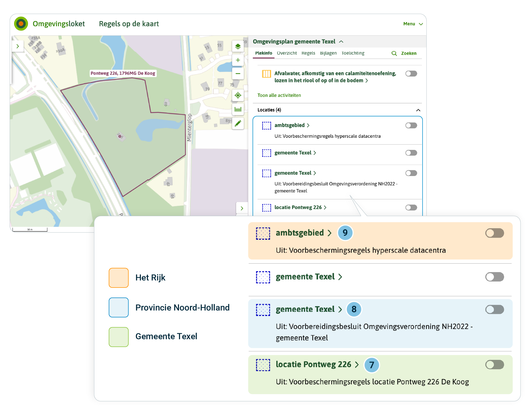
Task: Click the Omgevingsloket logo icon
Action: point(21,24)
